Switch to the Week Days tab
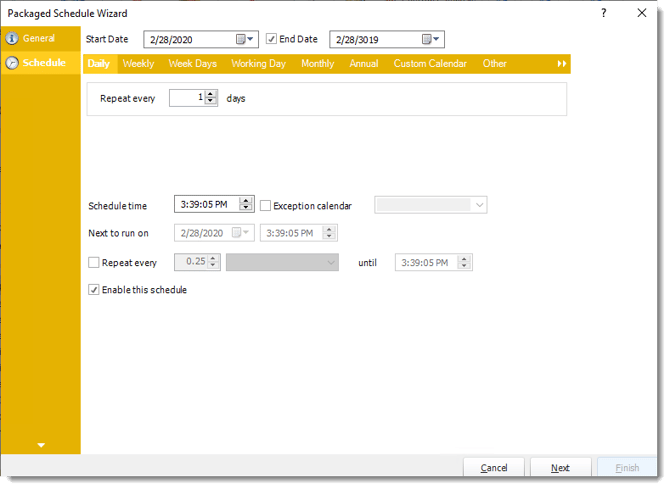 click(x=193, y=64)
